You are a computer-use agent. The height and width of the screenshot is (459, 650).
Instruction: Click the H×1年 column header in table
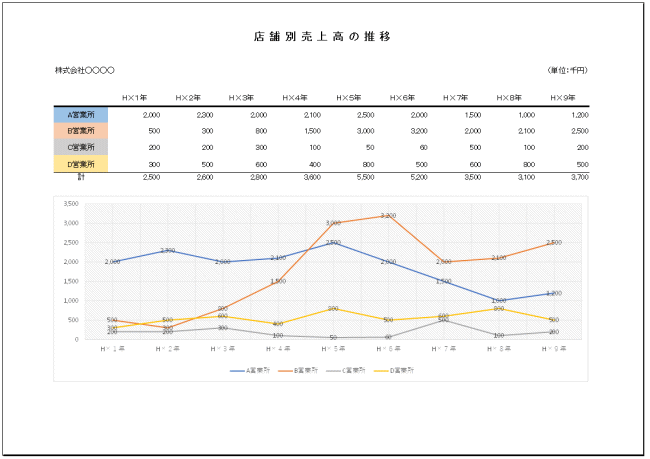coord(135,98)
